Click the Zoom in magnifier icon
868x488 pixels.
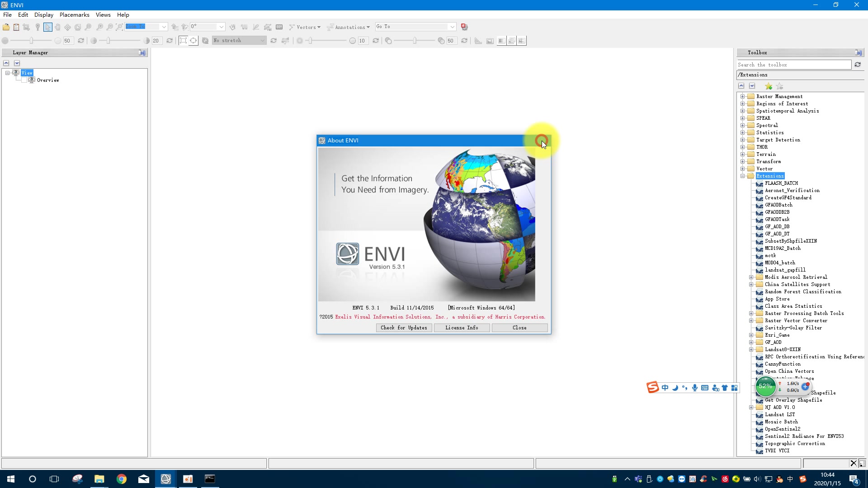click(99, 27)
